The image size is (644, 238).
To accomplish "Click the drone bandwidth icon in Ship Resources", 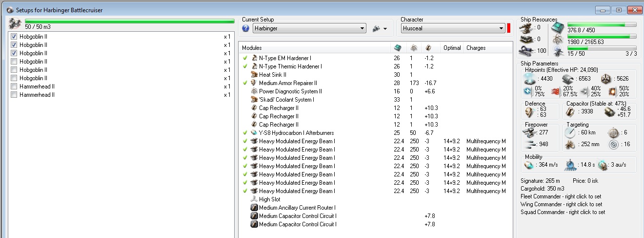I will (x=558, y=51).
